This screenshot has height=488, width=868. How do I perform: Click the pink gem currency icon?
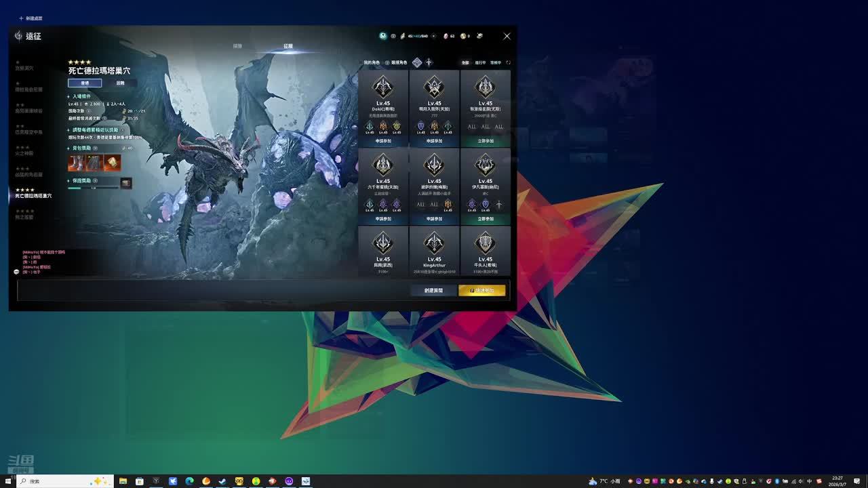(x=446, y=36)
